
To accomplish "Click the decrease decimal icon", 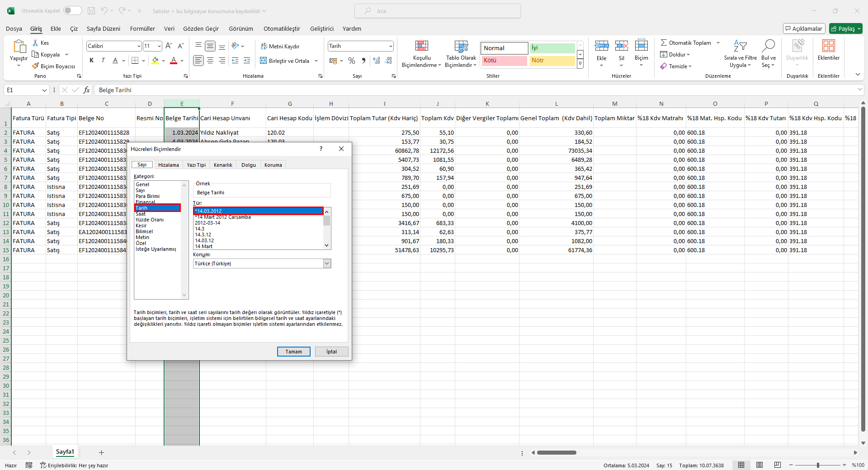I will (388, 61).
